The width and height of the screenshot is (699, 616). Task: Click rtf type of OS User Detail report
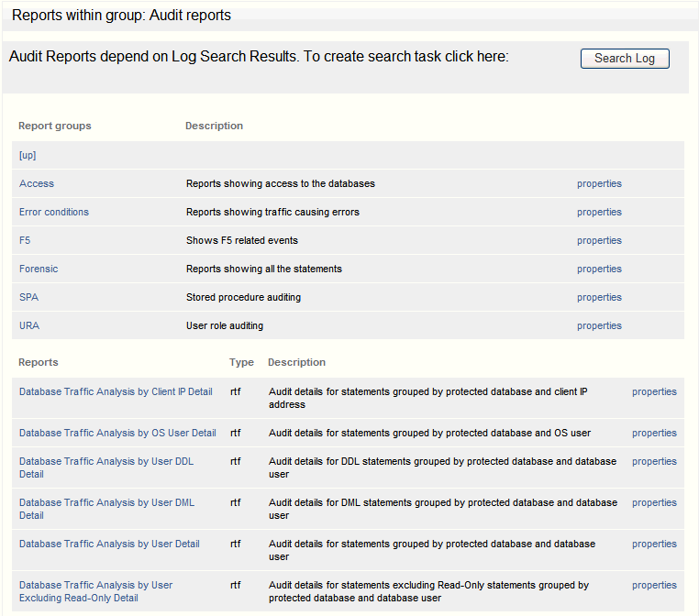click(x=236, y=433)
